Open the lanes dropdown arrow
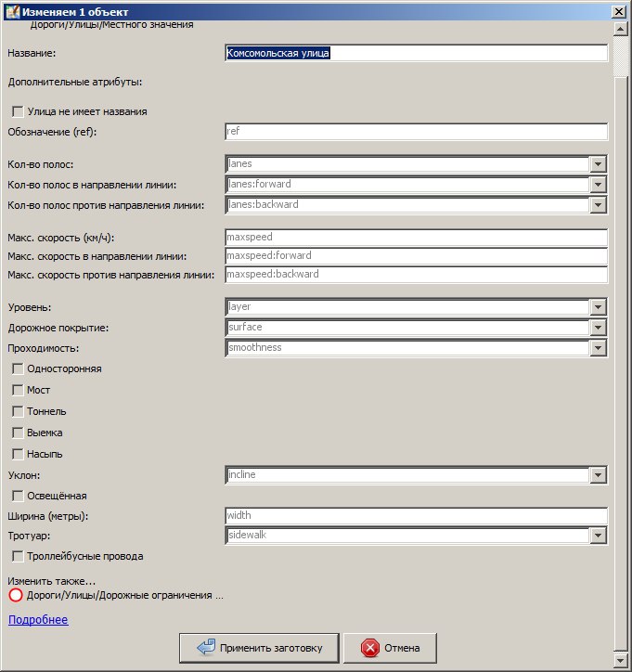 pos(598,163)
